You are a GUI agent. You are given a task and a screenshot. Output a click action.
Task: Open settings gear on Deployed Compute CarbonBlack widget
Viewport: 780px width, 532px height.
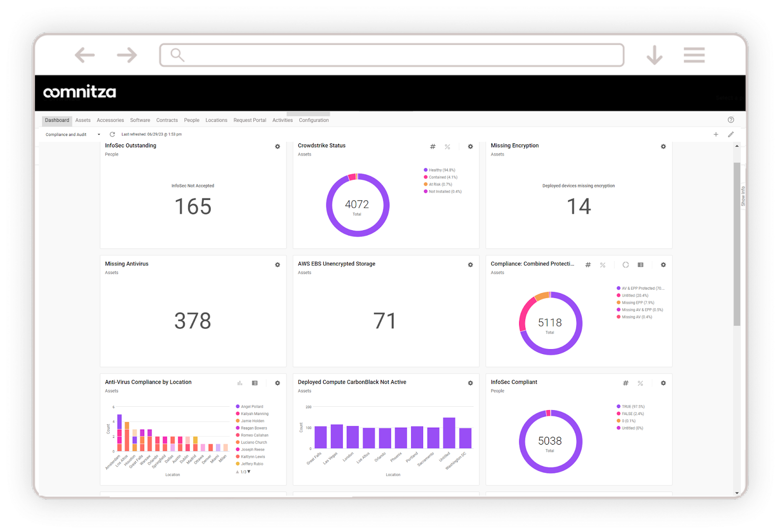click(470, 383)
